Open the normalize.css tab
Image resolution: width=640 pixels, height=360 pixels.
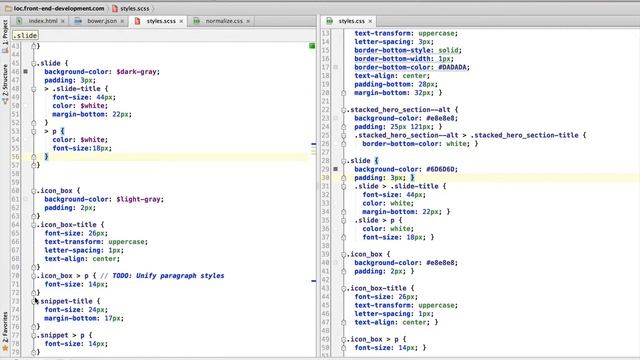tap(224, 21)
